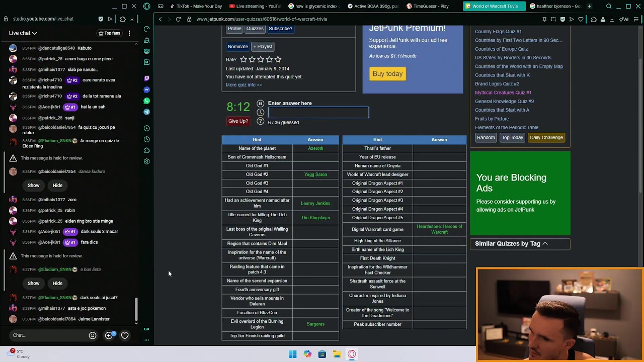Switch to the Live streaming YouTube tab
This screenshot has width=644, height=362.
point(255,7)
